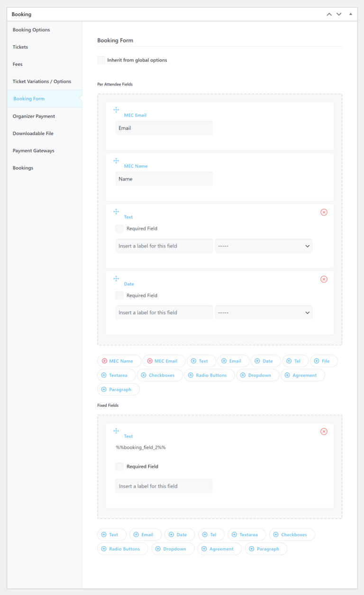
Task: Check Required Field for the Date field
Action: click(x=119, y=295)
